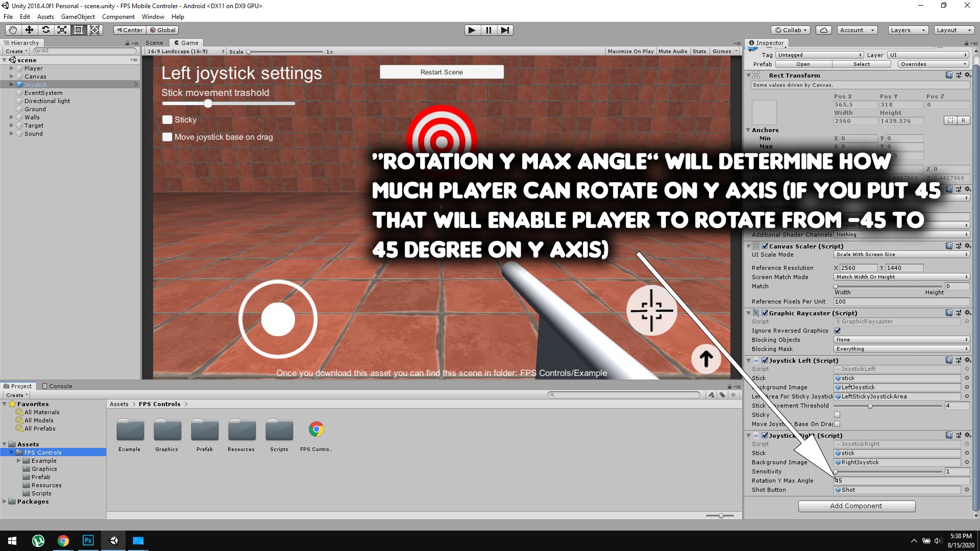This screenshot has width=980, height=551.
Task: Select the Rotate tool
Action: (45, 30)
